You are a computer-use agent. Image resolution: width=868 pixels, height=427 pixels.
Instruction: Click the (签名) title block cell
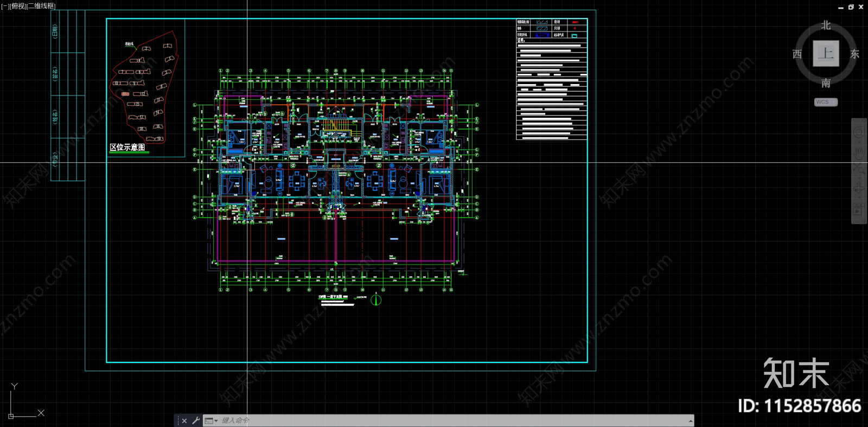point(55,74)
